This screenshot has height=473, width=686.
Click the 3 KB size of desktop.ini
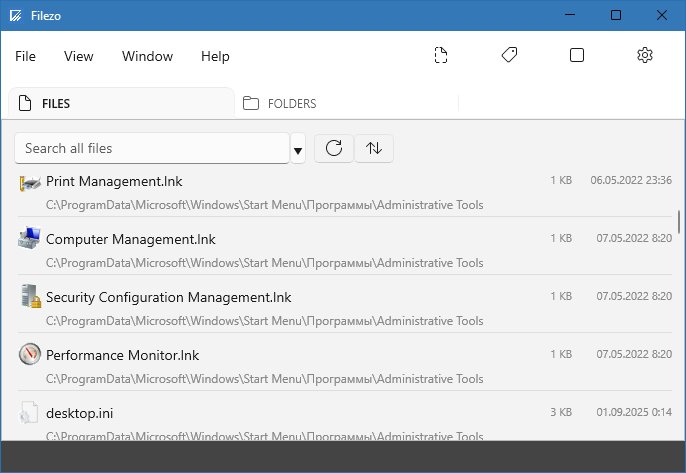[x=561, y=412]
